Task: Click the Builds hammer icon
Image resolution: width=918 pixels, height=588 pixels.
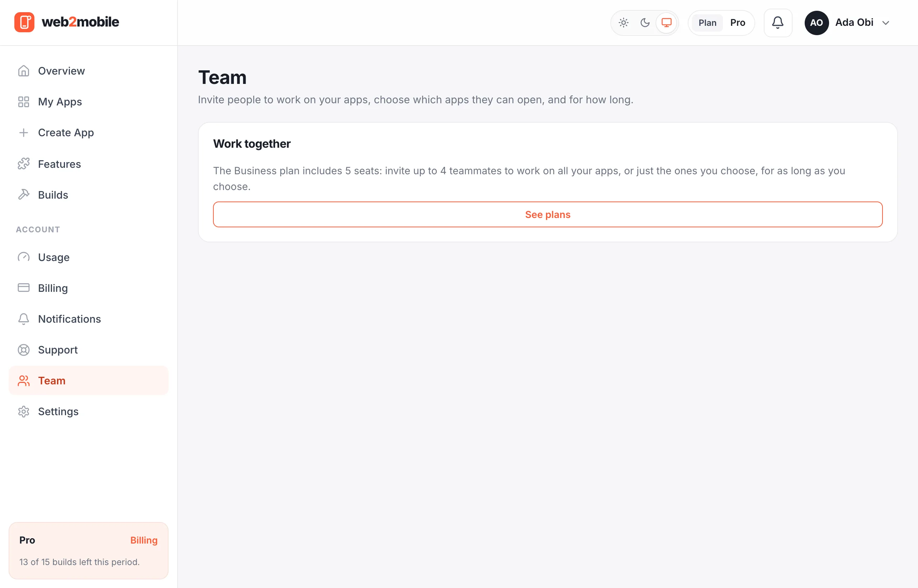Action: click(24, 195)
